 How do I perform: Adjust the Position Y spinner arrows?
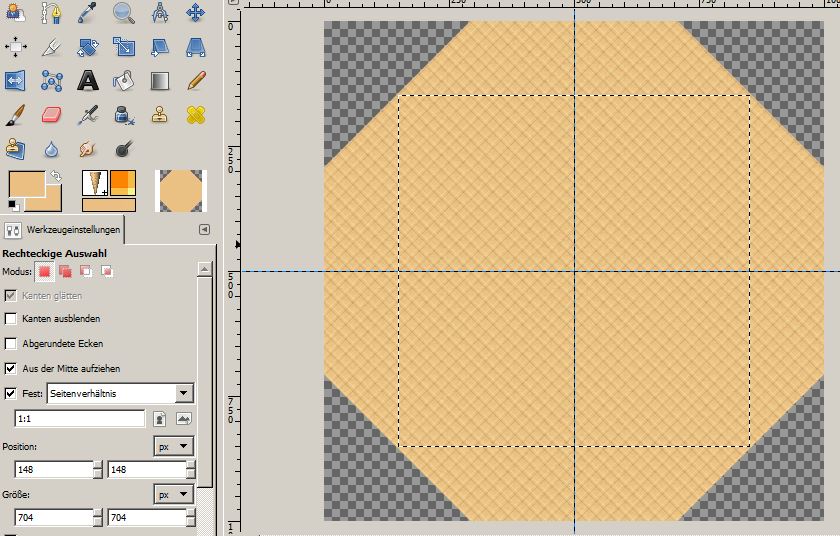[x=191, y=470]
